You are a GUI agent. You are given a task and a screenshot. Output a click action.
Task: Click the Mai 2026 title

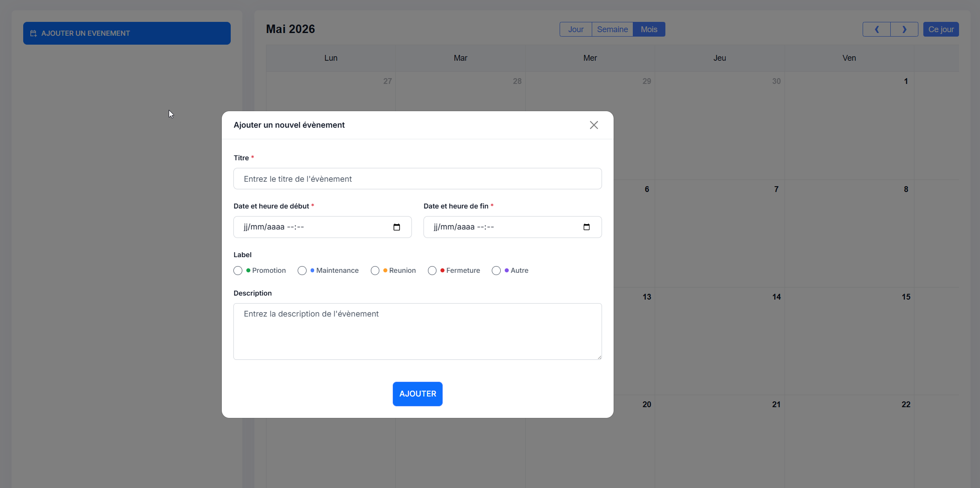[x=291, y=29]
